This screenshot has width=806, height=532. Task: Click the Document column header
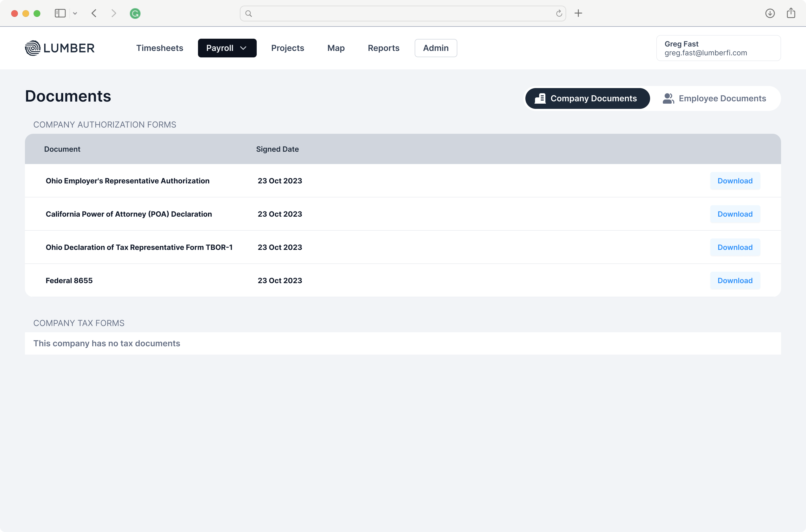point(62,149)
